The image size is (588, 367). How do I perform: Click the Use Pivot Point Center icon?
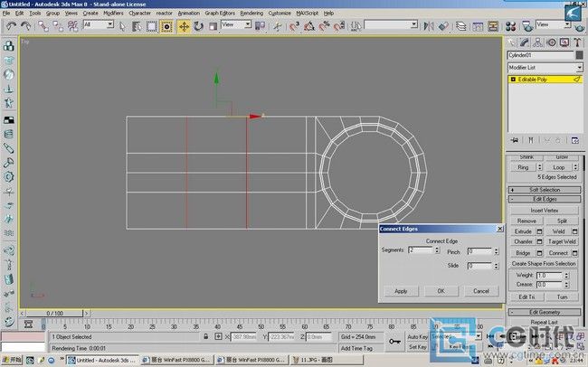[x=260, y=26]
